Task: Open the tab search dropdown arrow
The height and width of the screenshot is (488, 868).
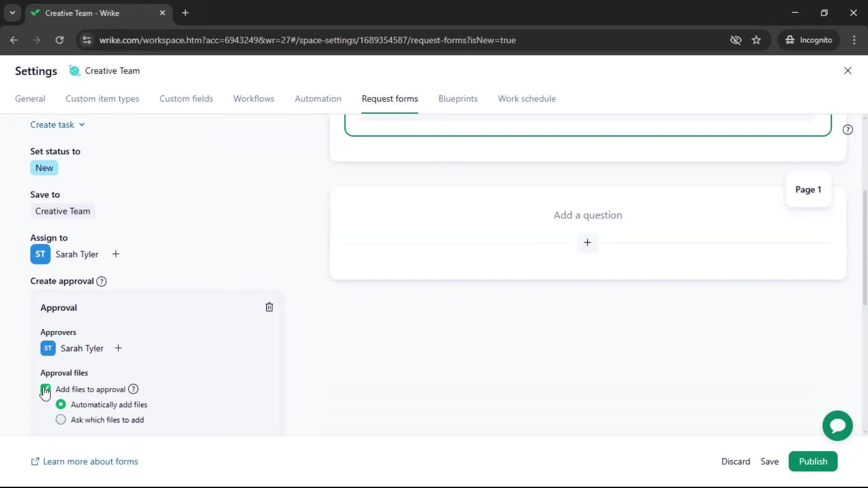Action: pyautogui.click(x=13, y=13)
